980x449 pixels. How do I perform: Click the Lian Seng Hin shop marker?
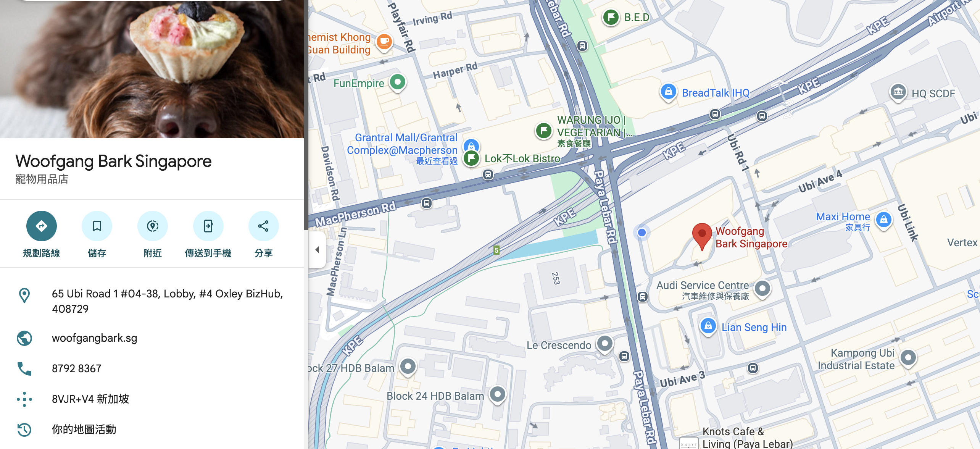pyautogui.click(x=708, y=326)
